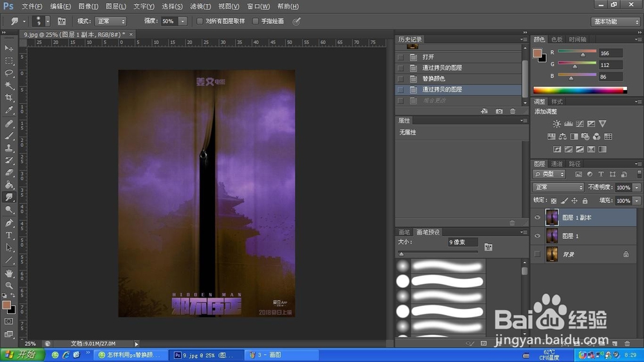Enable 手指绘画 checkbox
644x362 pixels.
click(255, 21)
